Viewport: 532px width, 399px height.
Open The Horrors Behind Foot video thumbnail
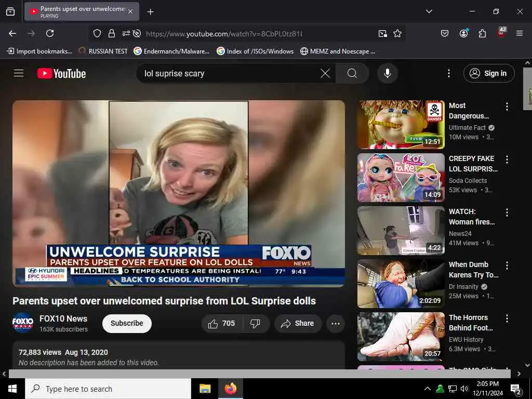point(401,337)
